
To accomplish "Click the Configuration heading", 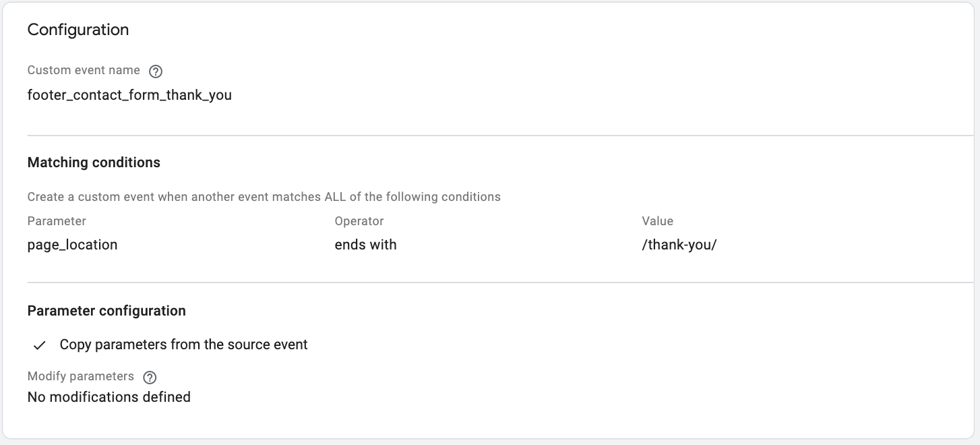I will [x=78, y=30].
